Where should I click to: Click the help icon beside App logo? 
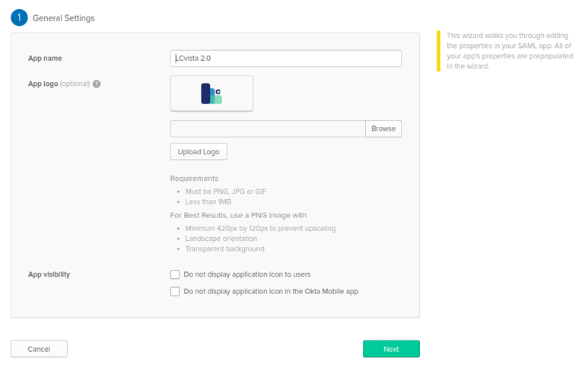[x=97, y=84]
